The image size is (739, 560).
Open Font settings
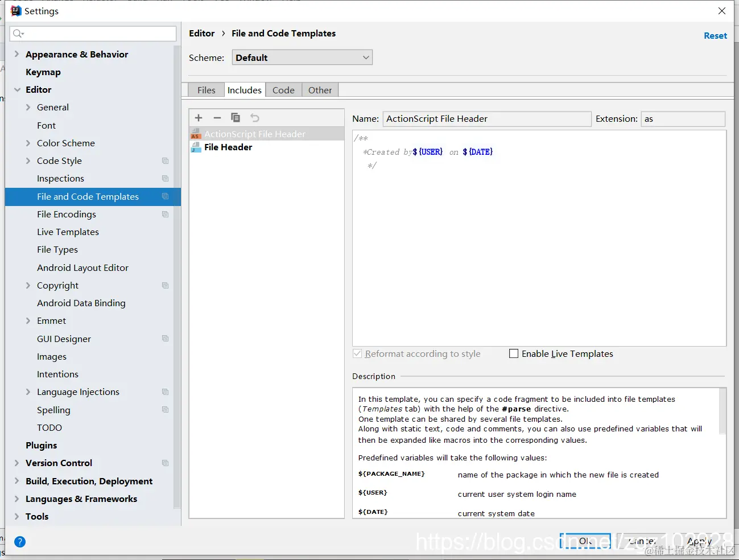47,126
